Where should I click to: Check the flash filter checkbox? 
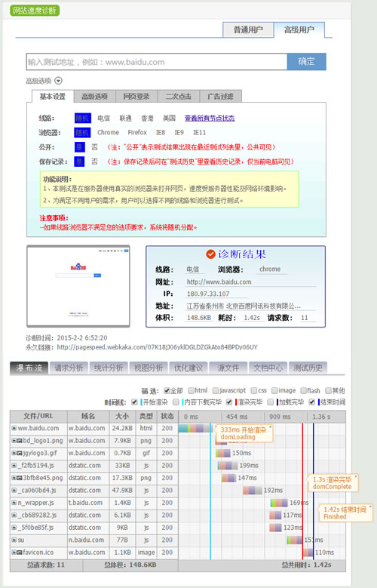tap(304, 391)
